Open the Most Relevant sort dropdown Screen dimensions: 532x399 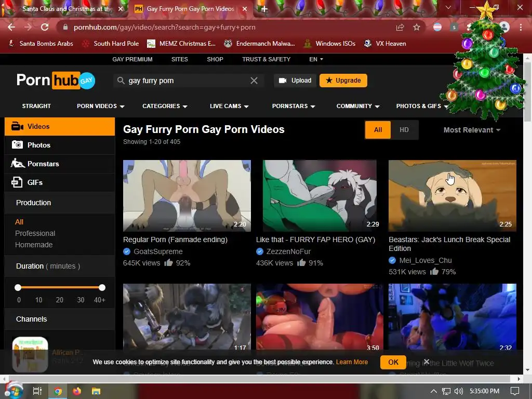(x=472, y=130)
